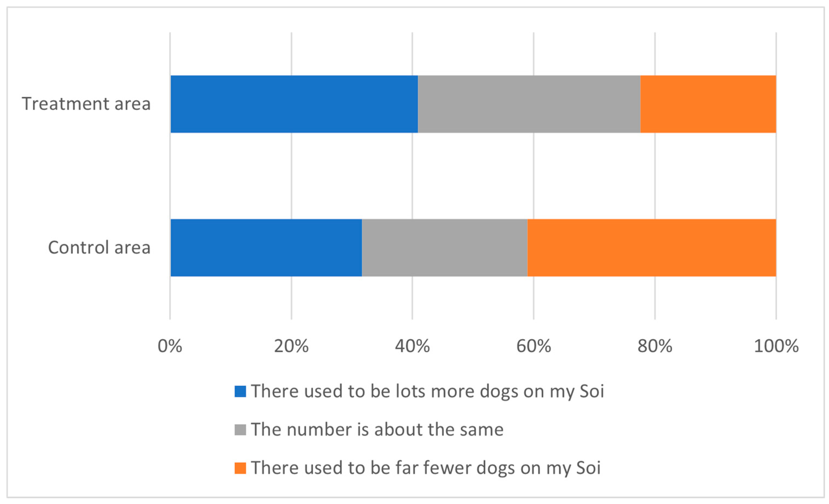Click legend text 'The number is about the same'
Image resolution: width=829 pixels, height=504 pixels.
377,429
